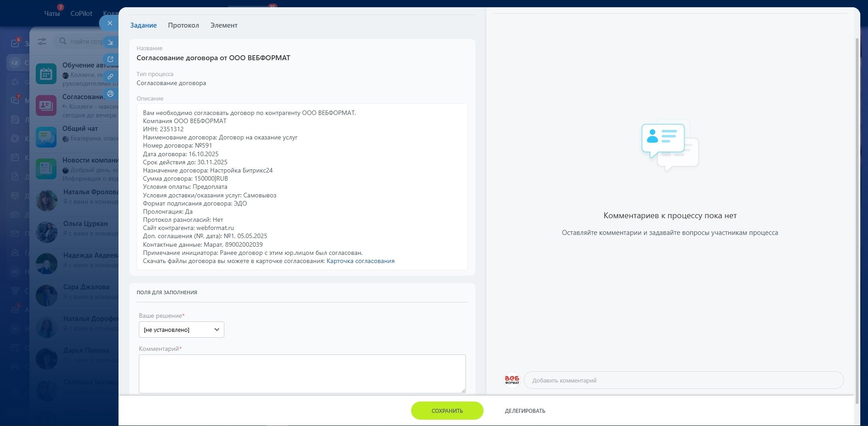Switch to the Элемент tab
Screen dimensions: 868x426
click(224, 25)
